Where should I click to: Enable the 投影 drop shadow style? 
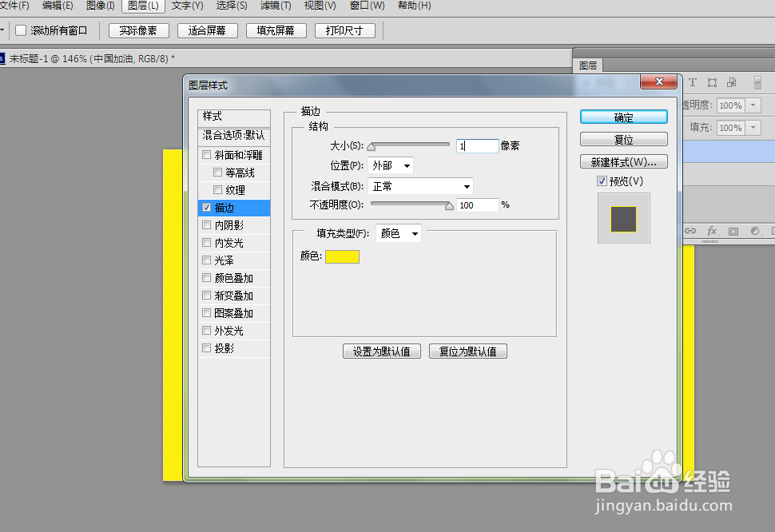pos(206,347)
